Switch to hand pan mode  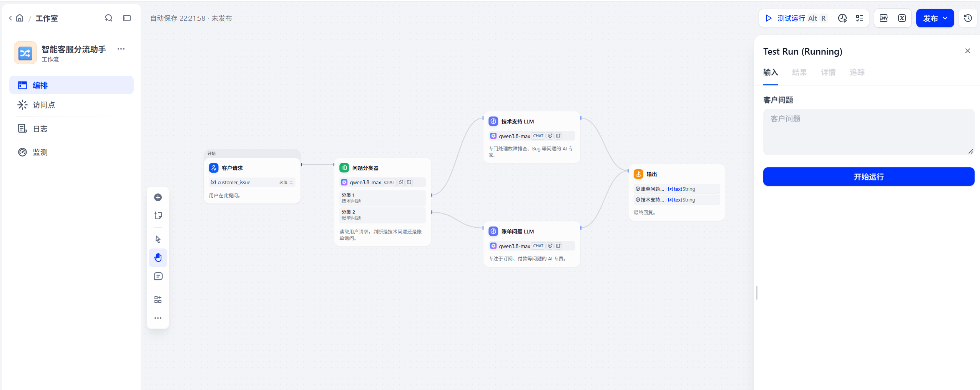tap(158, 258)
